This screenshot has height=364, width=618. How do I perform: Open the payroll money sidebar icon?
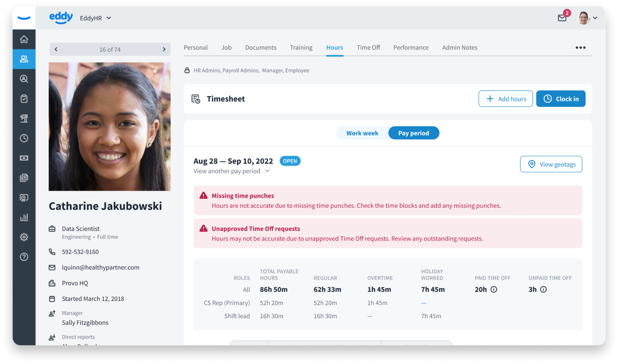(24, 158)
